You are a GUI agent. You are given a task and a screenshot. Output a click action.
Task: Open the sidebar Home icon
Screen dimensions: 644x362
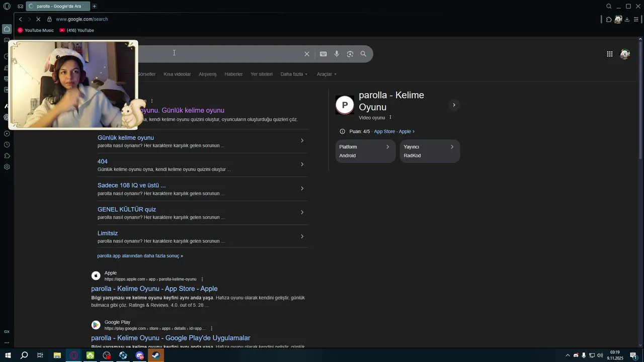7,29
